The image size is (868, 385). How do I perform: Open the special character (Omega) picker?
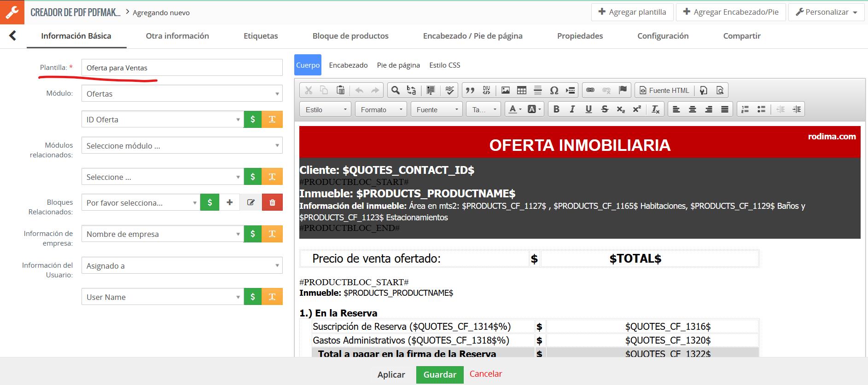point(554,90)
